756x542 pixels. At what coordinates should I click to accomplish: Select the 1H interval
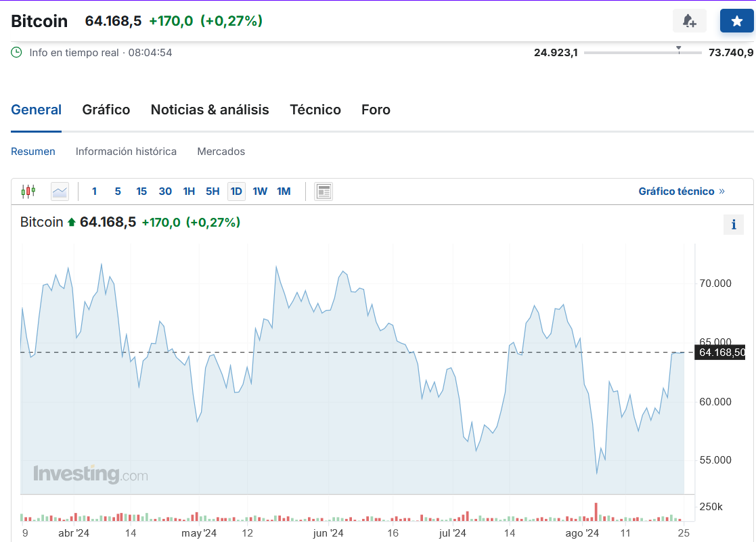coord(189,191)
